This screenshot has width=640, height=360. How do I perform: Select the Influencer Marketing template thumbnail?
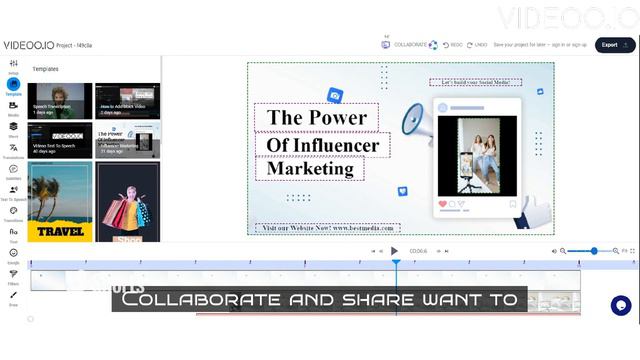click(128, 140)
